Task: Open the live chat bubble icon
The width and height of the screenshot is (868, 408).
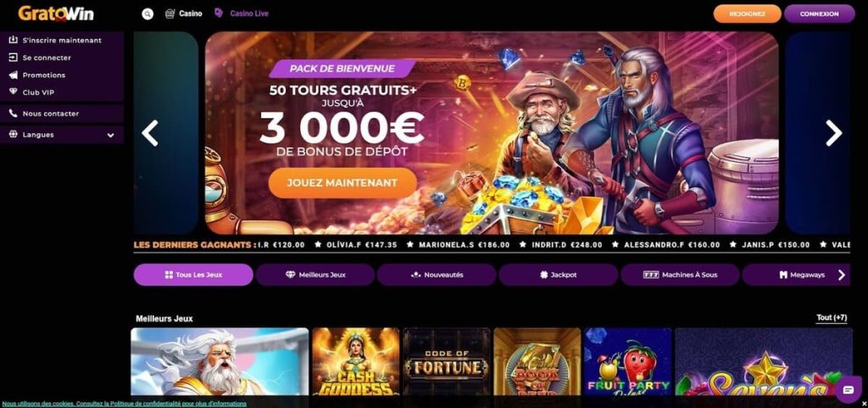Action: 848,389
